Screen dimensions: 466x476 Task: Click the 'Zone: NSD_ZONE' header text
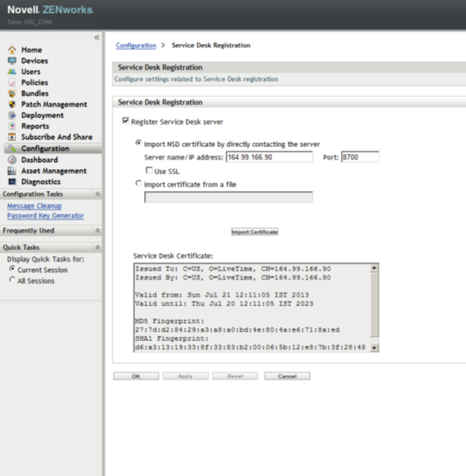[30, 22]
